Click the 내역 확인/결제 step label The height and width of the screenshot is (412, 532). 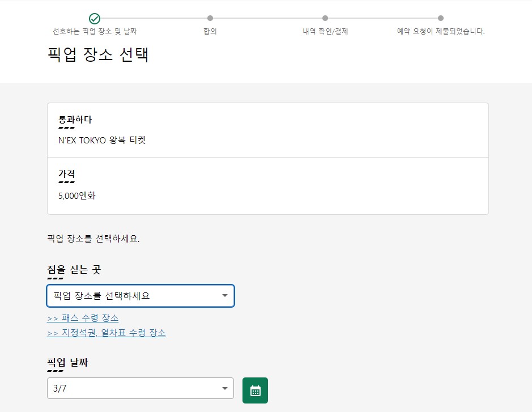coord(325,31)
